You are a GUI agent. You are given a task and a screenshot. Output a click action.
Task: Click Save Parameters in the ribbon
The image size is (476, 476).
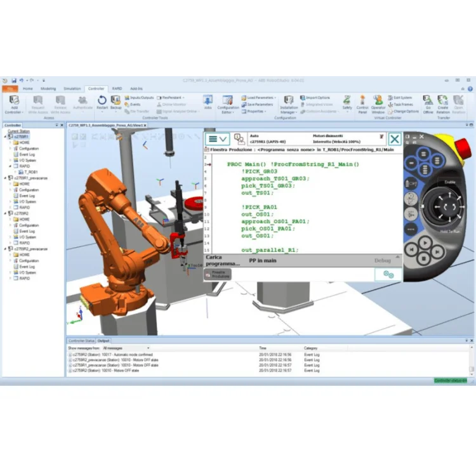click(x=257, y=105)
